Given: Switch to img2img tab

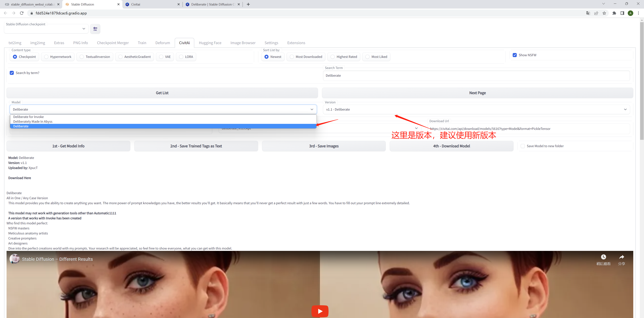Looking at the screenshot, I should [38, 43].
